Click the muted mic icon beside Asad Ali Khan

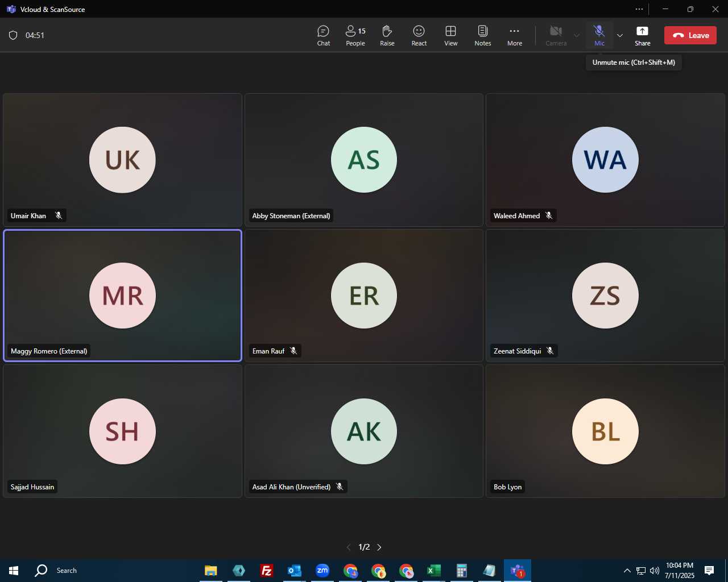pos(340,487)
